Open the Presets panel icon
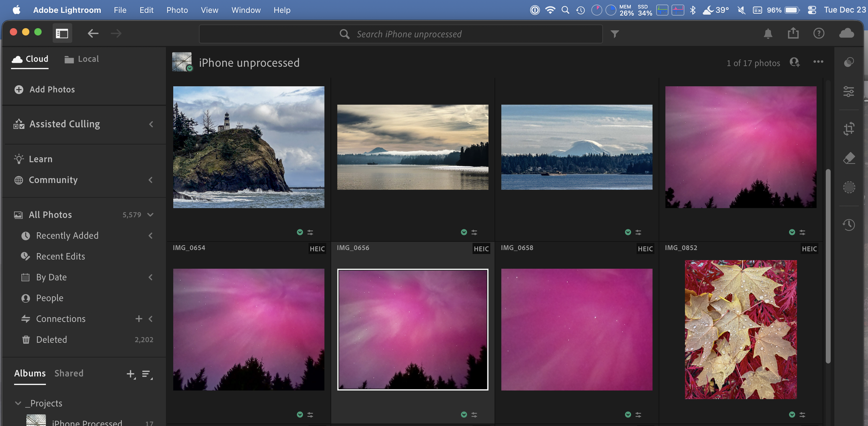Viewport: 868px width, 426px height. (849, 62)
